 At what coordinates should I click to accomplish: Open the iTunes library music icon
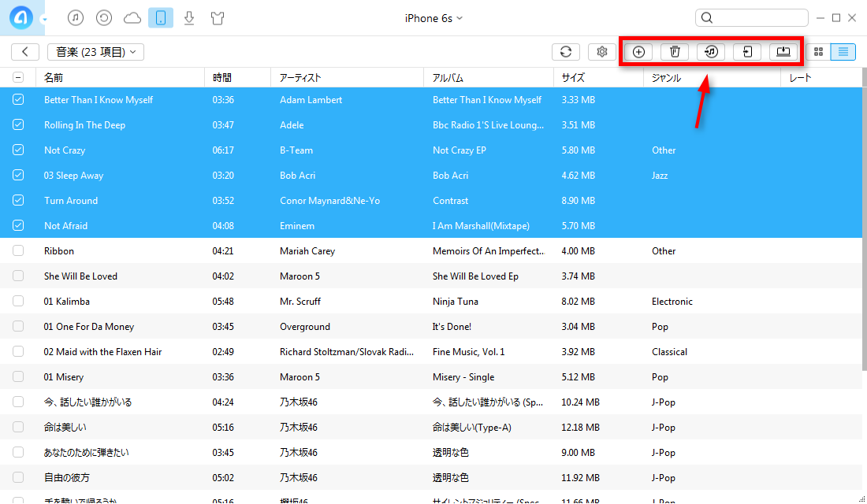click(x=76, y=18)
